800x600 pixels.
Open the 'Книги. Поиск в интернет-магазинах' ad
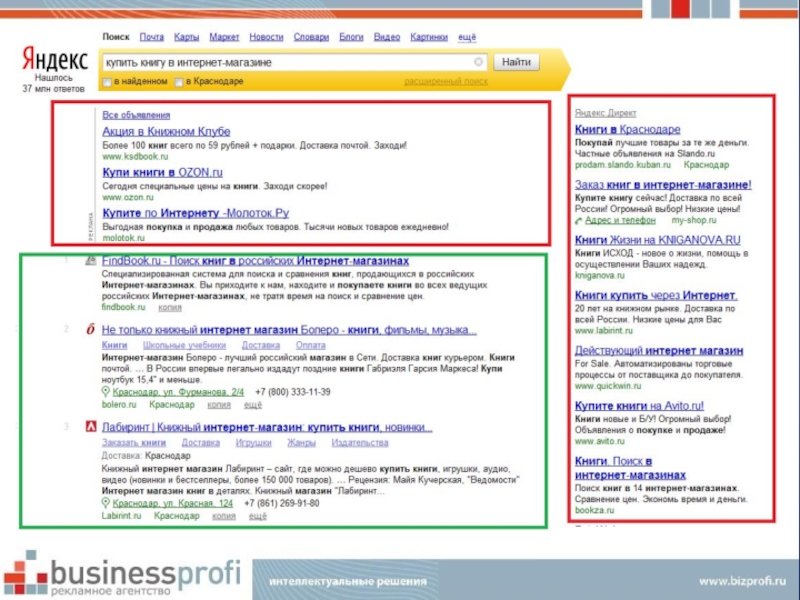[631, 468]
